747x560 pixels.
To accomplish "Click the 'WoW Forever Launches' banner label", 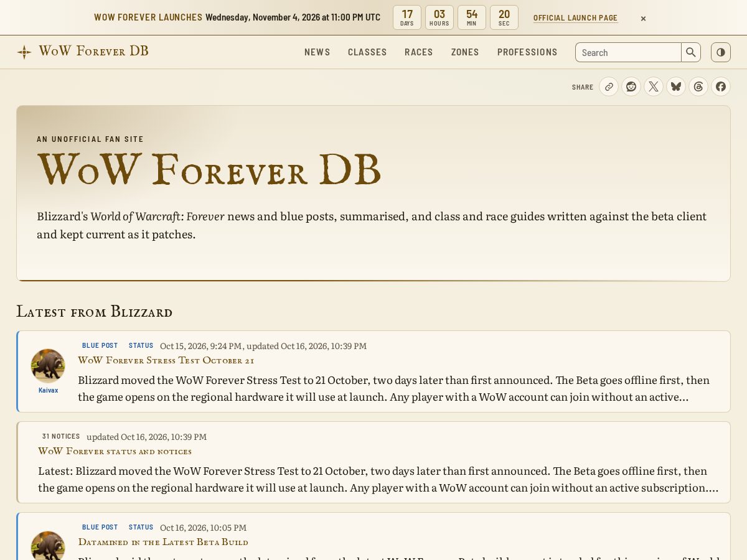I will (x=148, y=17).
